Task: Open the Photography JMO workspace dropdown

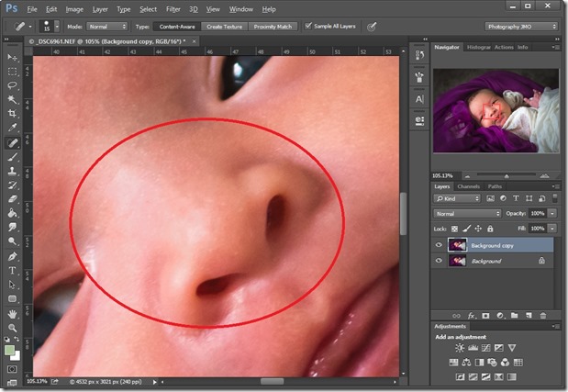Action: (x=521, y=27)
